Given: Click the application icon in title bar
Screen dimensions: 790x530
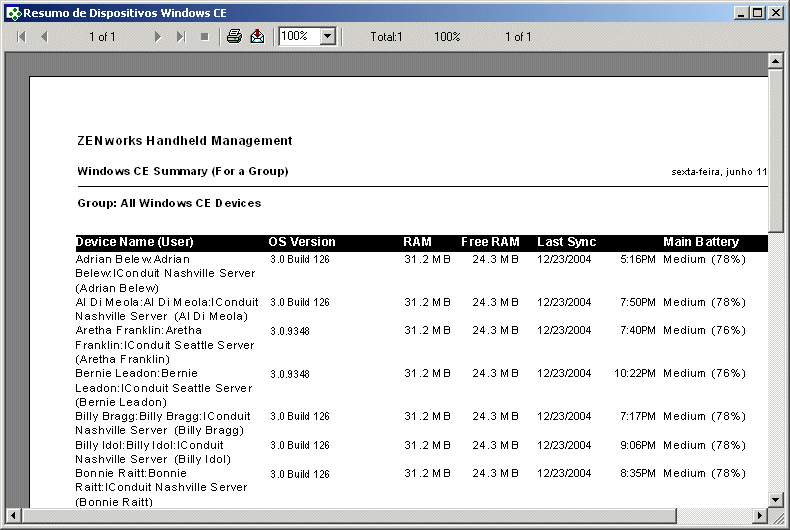Looking at the screenshot, I should [x=13, y=13].
